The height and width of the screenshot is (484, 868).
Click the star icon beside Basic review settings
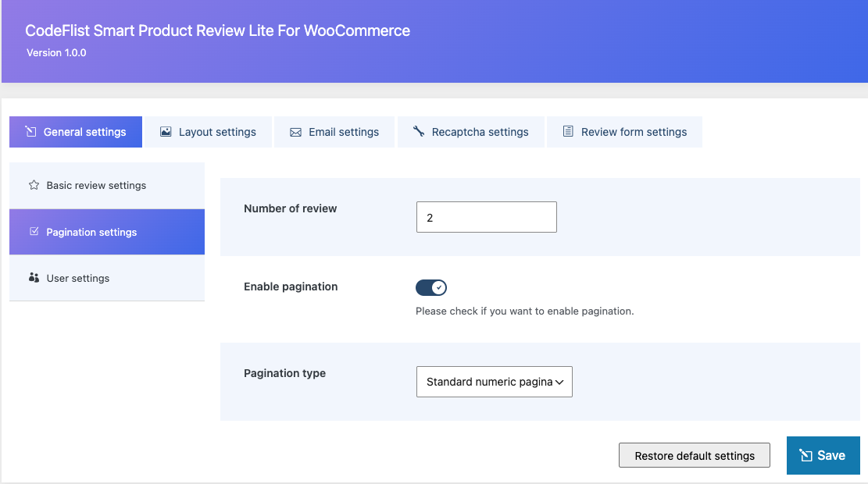point(34,185)
